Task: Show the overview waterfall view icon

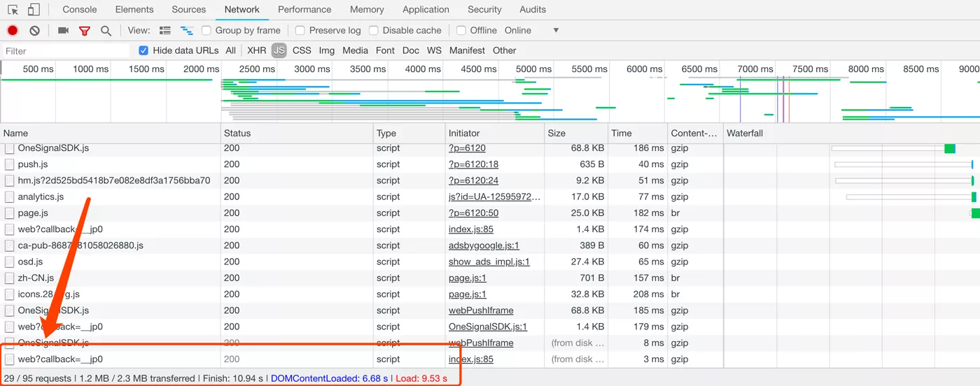Action: point(187,31)
